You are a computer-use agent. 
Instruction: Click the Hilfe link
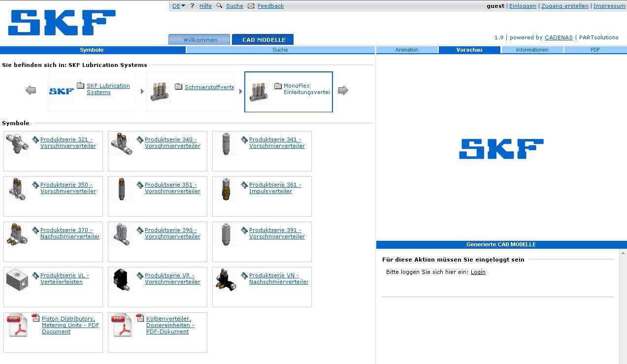click(x=205, y=6)
